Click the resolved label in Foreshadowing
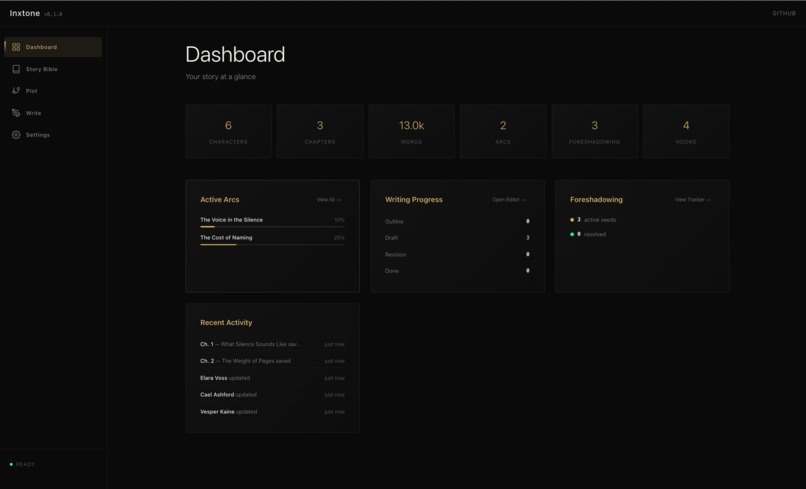The image size is (806, 489). click(595, 234)
